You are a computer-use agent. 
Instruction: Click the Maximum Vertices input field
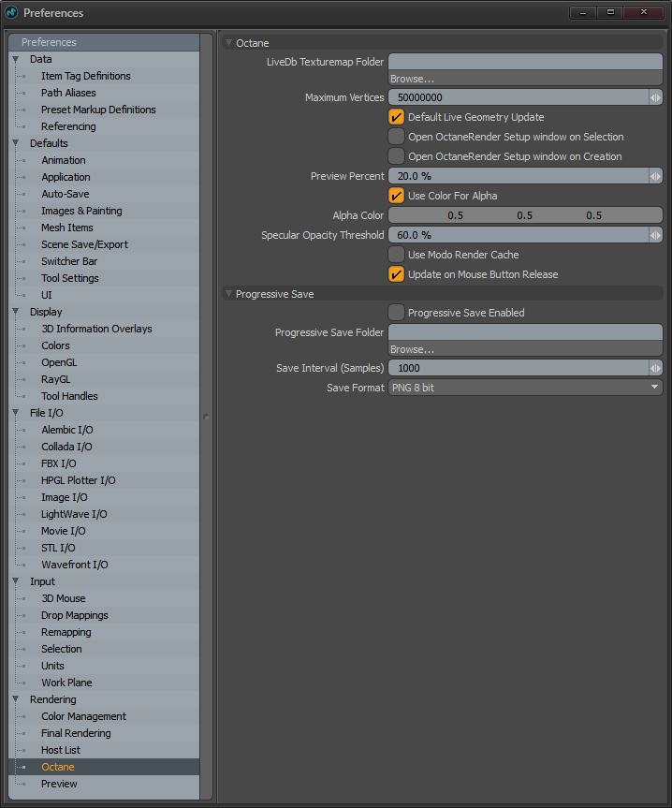(517, 97)
